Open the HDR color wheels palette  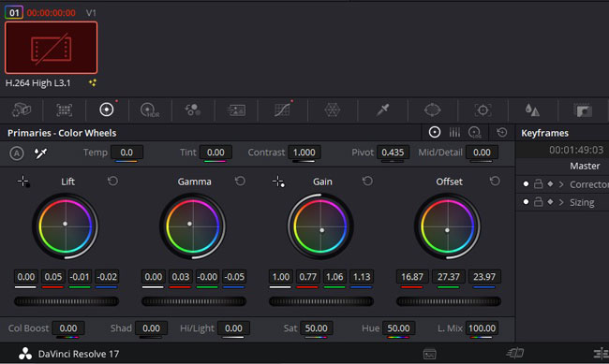[150, 110]
